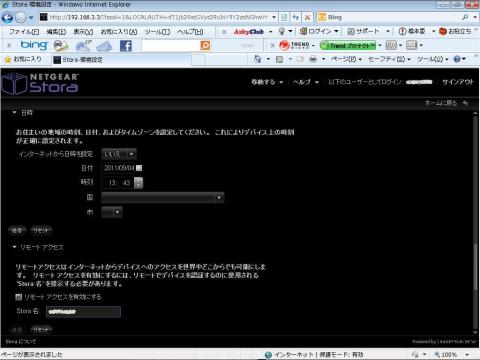Click the Refresh icon beside address bar
The image size is (480, 360).
296,17
